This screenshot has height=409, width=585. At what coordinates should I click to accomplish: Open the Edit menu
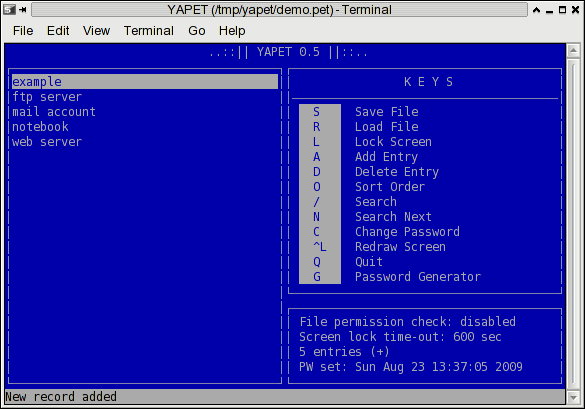58,31
